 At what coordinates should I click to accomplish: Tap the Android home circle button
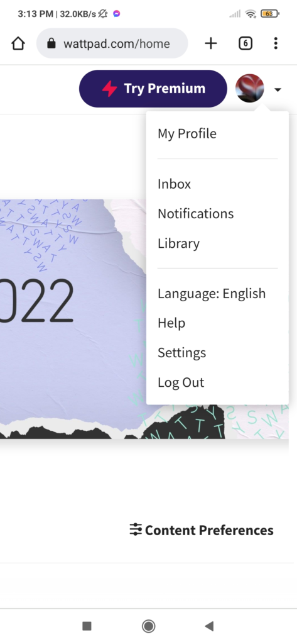click(148, 626)
